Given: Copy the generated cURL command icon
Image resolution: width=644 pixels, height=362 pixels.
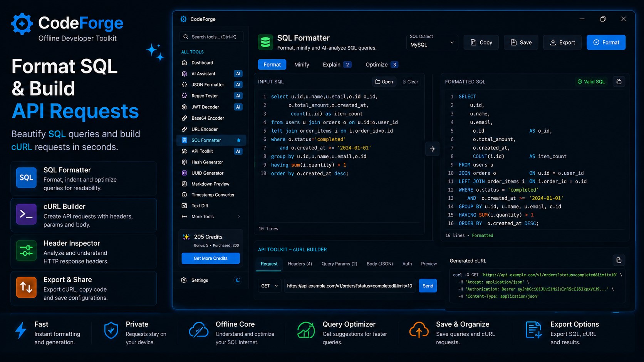Looking at the screenshot, I should pyautogui.click(x=619, y=260).
